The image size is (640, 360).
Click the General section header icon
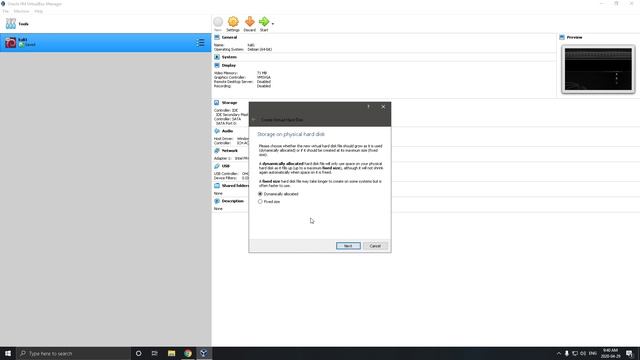coord(217,37)
